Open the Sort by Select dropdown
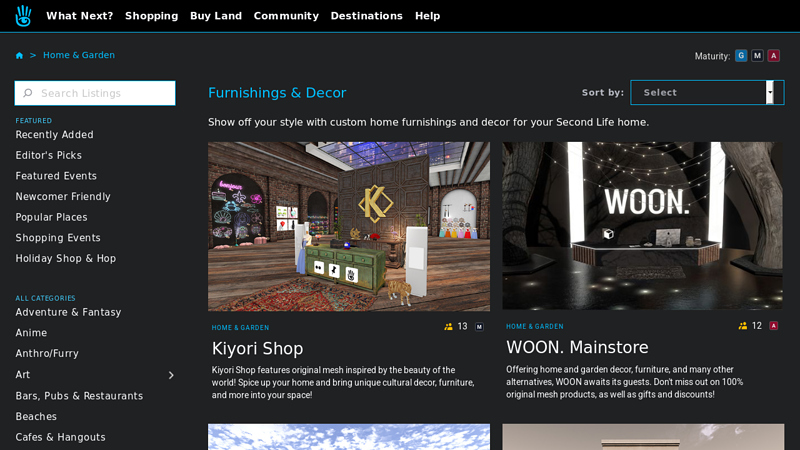This screenshot has width=800, height=450. coord(707,92)
